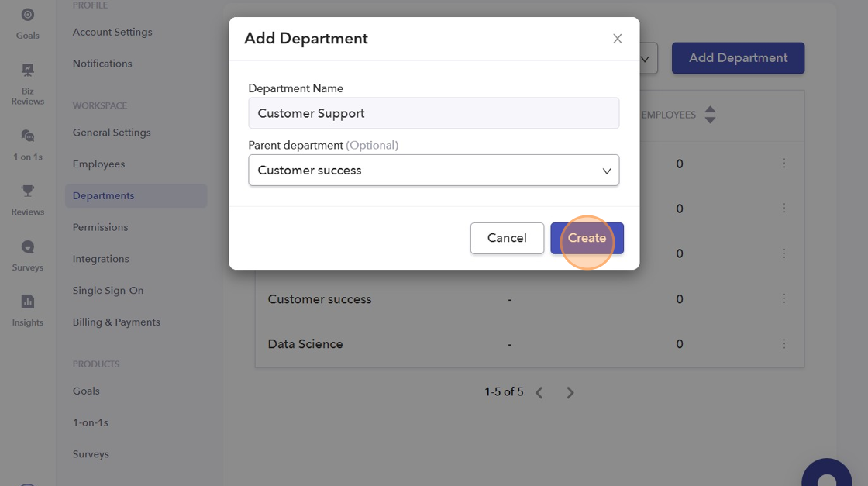This screenshot has height=486, width=868.
Task: Open Account Settings in the profile section
Action: pyautogui.click(x=112, y=32)
